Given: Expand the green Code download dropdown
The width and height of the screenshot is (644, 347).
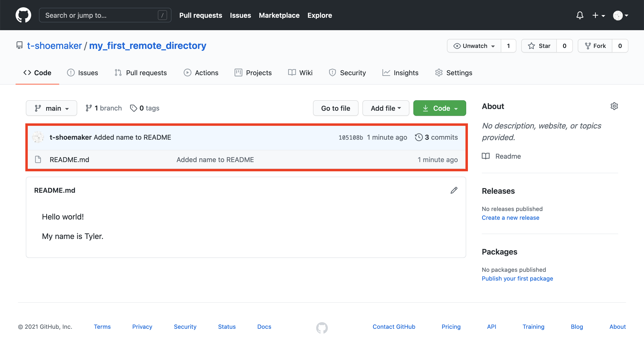Looking at the screenshot, I should click(x=439, y=108).
